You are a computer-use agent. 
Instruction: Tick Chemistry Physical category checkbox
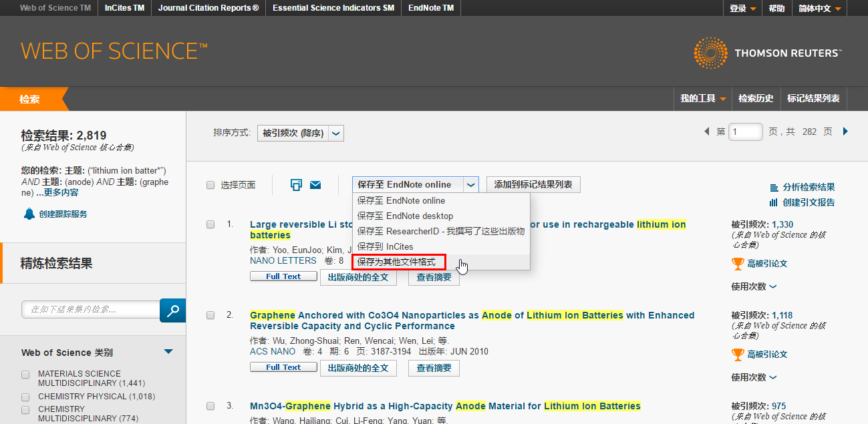25,397
